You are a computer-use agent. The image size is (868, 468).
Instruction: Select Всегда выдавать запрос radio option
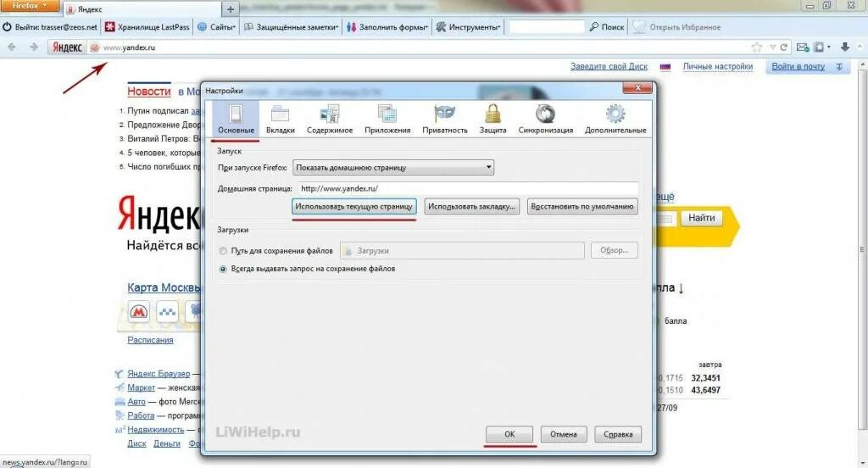(x=223, y=269)
